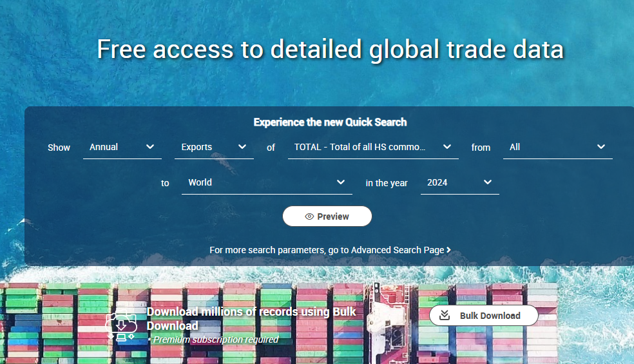Select the year dropdown showing 2024
This screenshot has height=364, width=634.
(459, 183)
